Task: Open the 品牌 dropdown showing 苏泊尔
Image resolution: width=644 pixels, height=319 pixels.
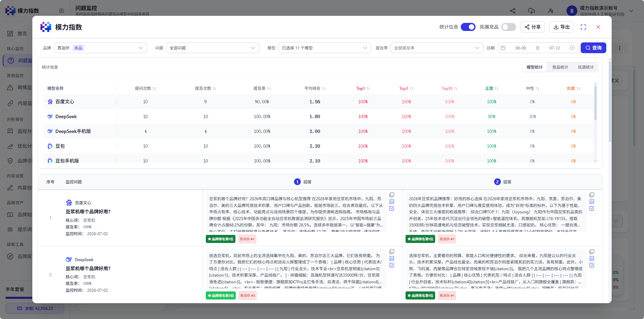Action: tap(100, 48)
